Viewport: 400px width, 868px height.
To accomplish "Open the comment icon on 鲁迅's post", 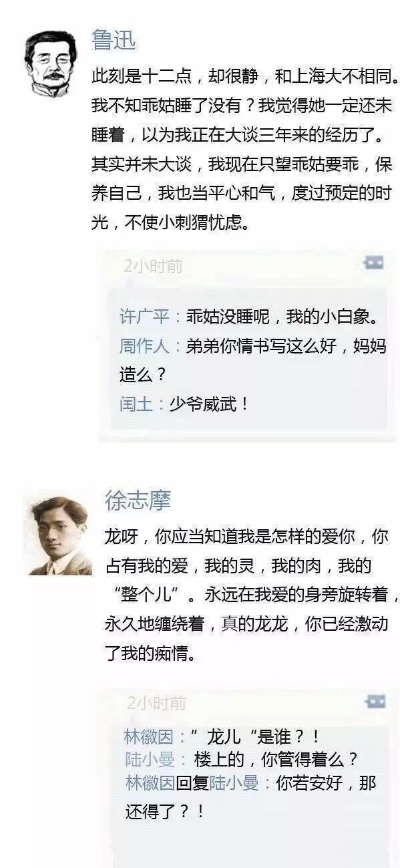I will pos(373,263).
